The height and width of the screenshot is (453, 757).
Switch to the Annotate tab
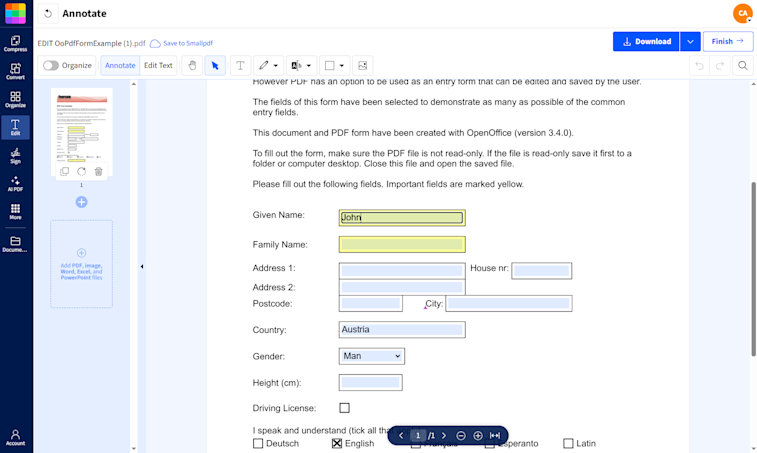pos(120,65)
